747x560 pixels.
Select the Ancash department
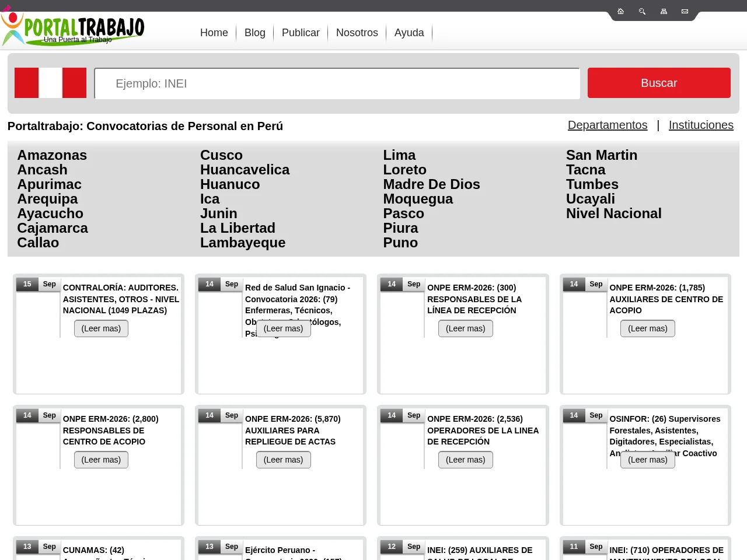point(42,170)
